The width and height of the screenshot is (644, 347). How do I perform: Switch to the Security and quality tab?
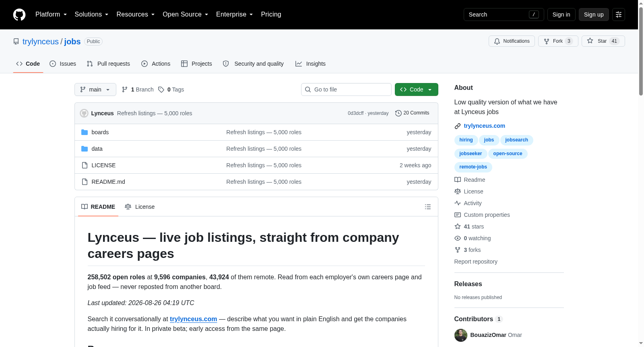[253, 64]
